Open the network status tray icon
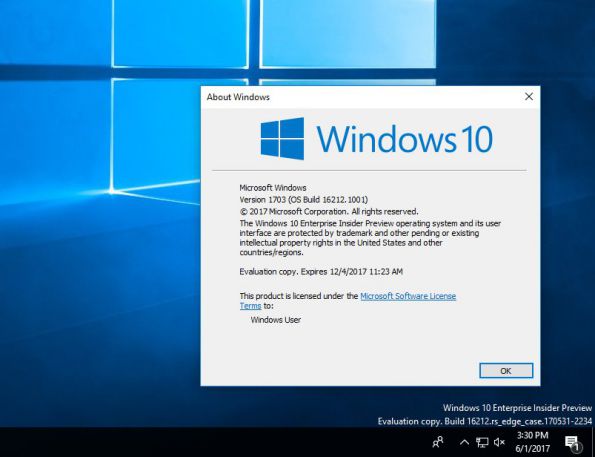Image resolution: width=595 pixels, height=457 pixels. (482, 442)
